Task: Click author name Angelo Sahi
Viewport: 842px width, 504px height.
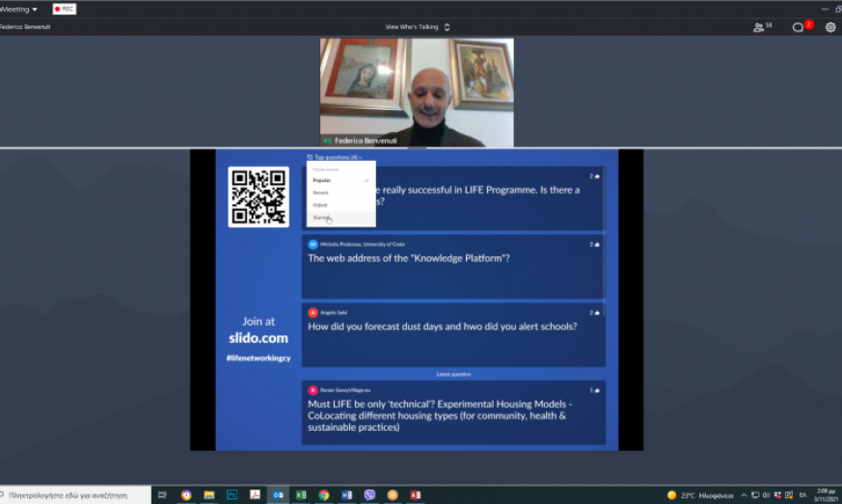Action: [x=334, y=312]
